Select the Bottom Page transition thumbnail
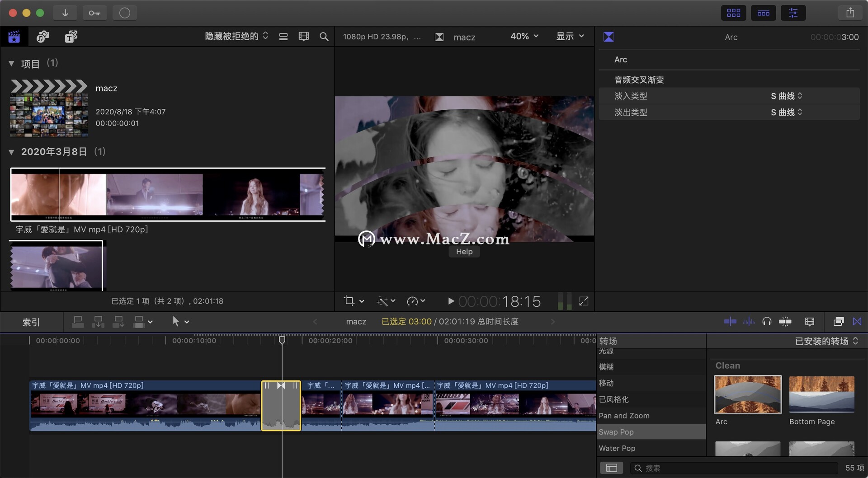 tap(822, 394)
